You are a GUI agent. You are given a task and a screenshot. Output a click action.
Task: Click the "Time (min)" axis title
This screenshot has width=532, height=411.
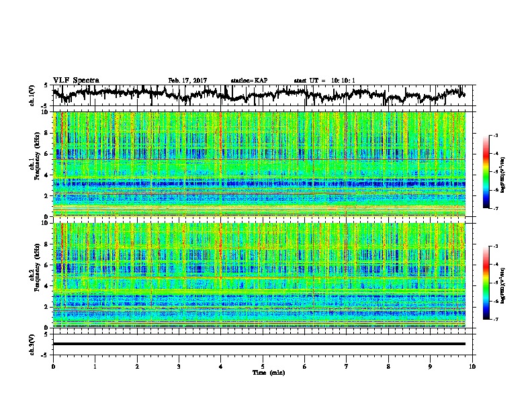coord(269,373)
